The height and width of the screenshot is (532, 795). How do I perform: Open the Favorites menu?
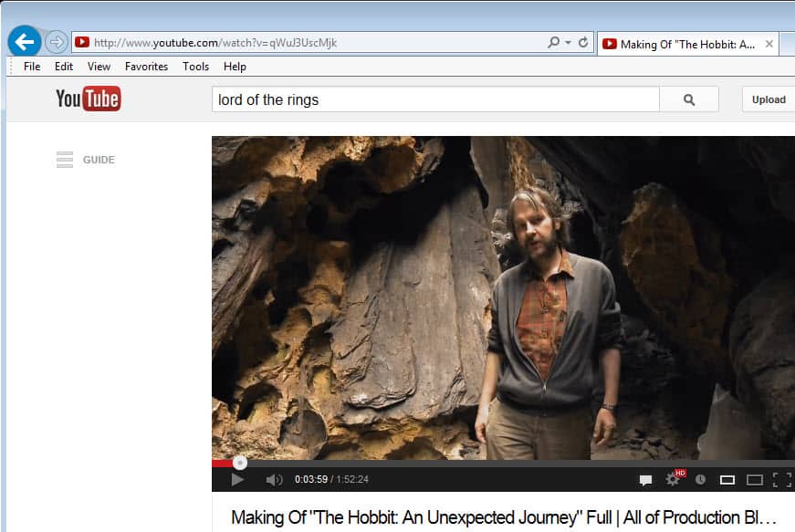tap(147, 67)
